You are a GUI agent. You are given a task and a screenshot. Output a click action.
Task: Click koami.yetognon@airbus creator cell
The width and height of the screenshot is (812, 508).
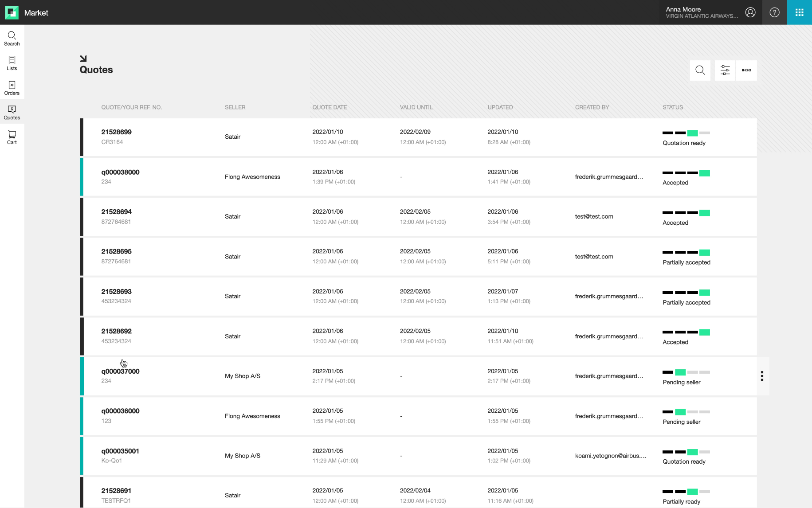[x=611, y=456]
